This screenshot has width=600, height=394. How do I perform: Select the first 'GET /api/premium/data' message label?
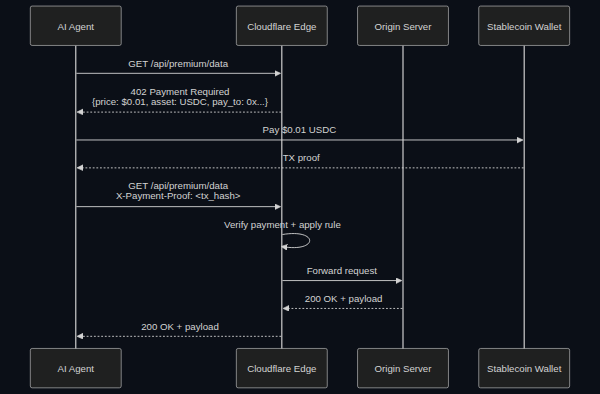178,64
